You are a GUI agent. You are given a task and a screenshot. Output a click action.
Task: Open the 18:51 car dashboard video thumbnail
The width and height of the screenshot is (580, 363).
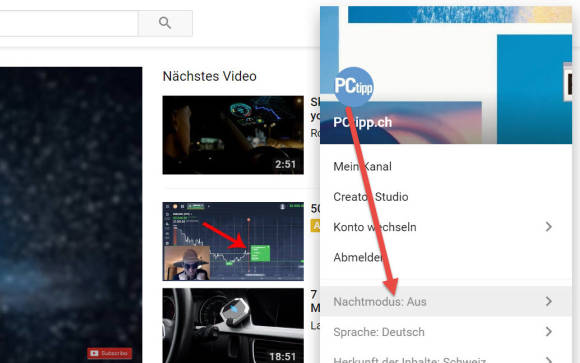(x=233, y=326)
